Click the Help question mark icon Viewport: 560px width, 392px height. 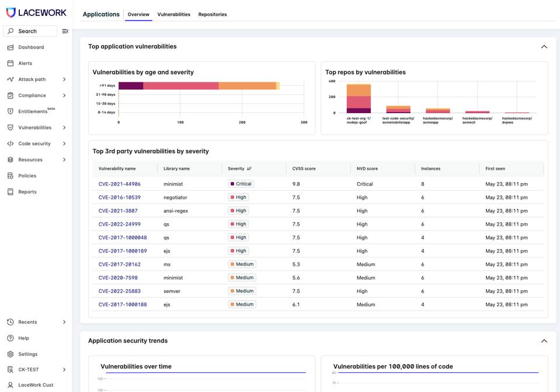coord(11,338)
